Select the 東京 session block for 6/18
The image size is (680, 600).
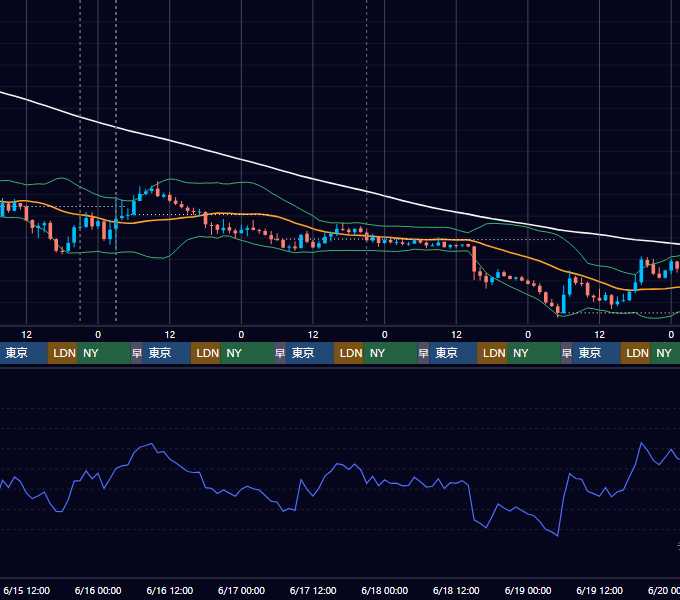[x=453, y=353]
